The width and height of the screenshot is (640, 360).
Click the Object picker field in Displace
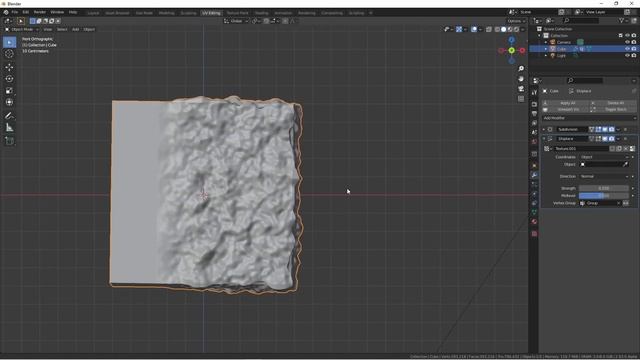point(604,164)
